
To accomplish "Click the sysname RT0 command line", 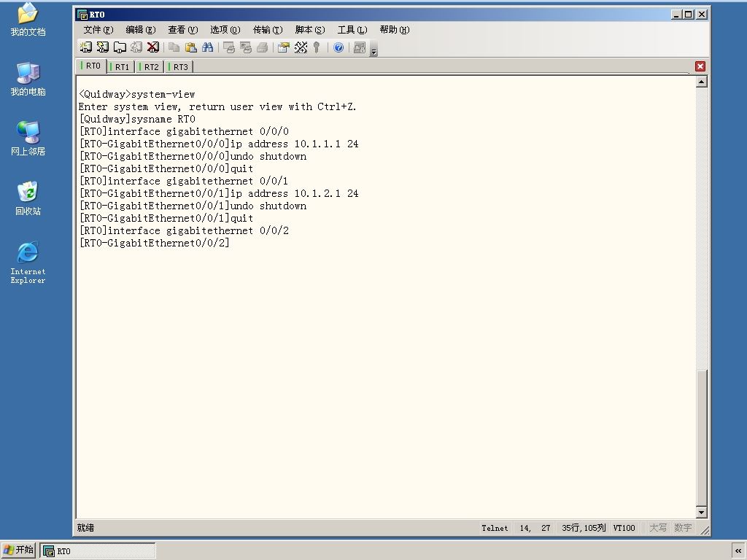I will point(137,119).
